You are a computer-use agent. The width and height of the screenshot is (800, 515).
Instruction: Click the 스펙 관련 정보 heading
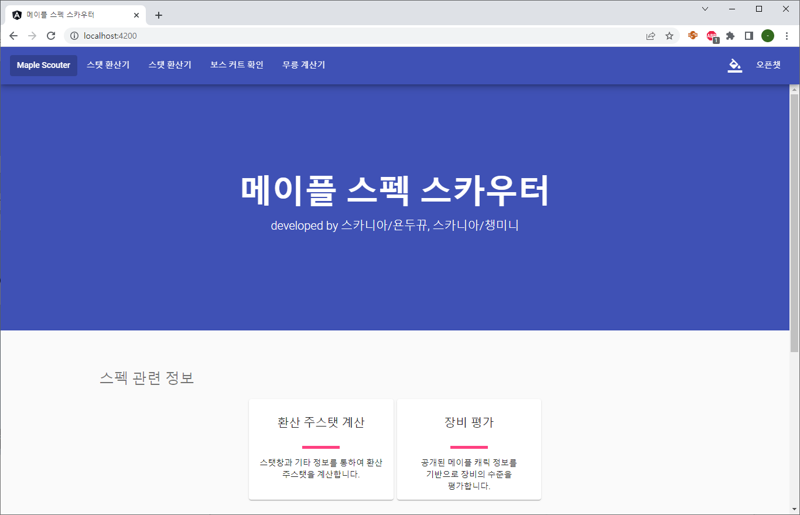(x=147, y=378)
